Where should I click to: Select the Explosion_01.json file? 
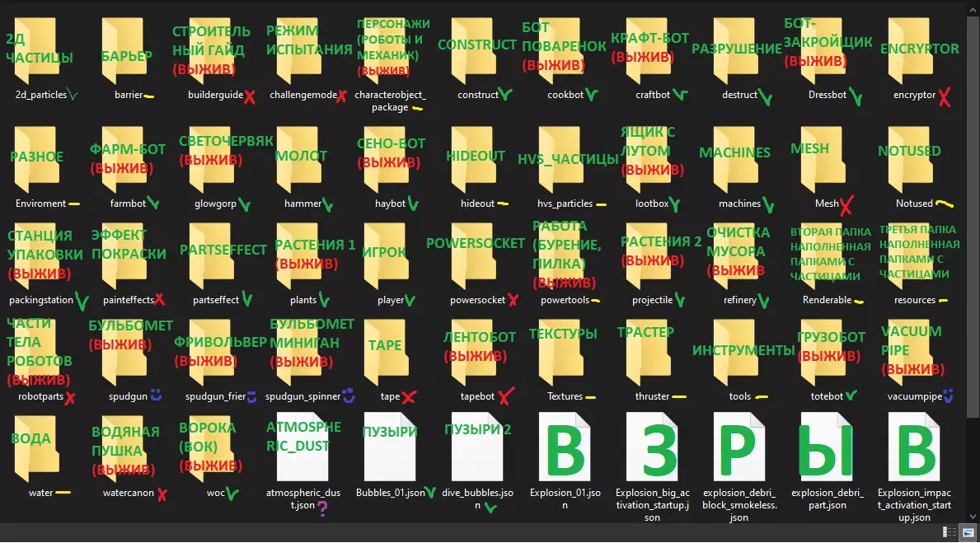[565, 447]
